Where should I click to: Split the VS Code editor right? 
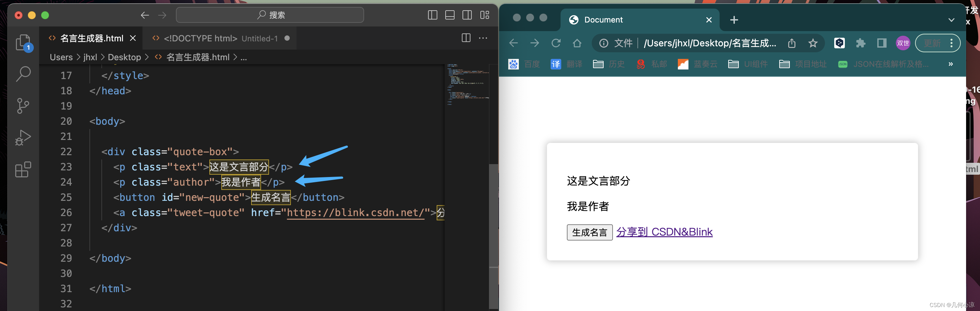pos(466,38)
